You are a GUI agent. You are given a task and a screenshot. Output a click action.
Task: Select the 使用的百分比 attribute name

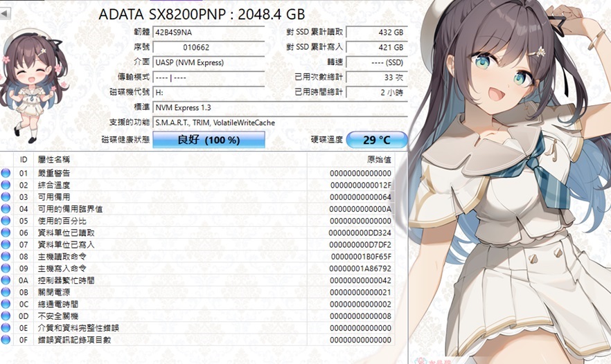(x=62, y=221)
